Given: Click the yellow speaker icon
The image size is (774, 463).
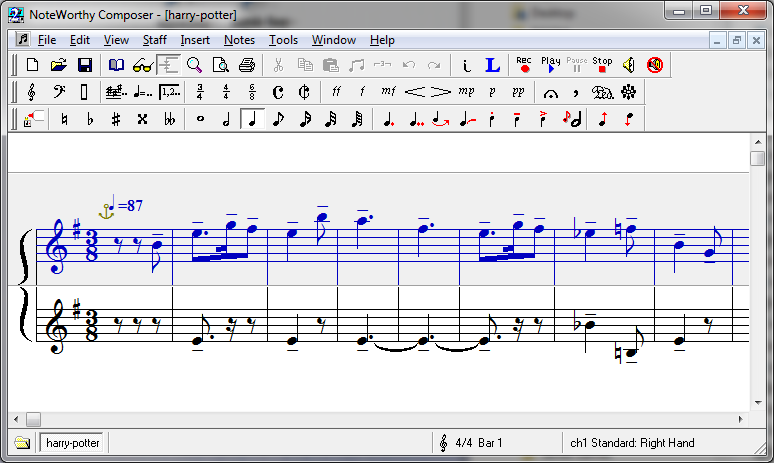Looking at the screenshot, I should click(x=628, y=65).
